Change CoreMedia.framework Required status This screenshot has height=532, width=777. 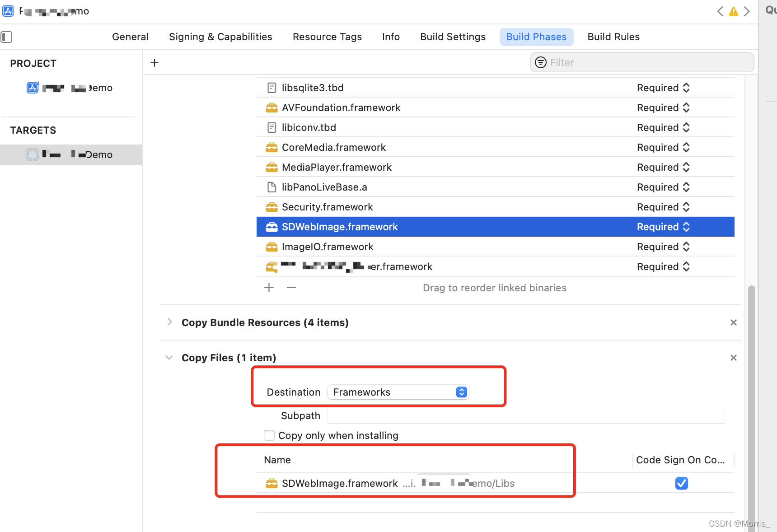pos(663,147)
